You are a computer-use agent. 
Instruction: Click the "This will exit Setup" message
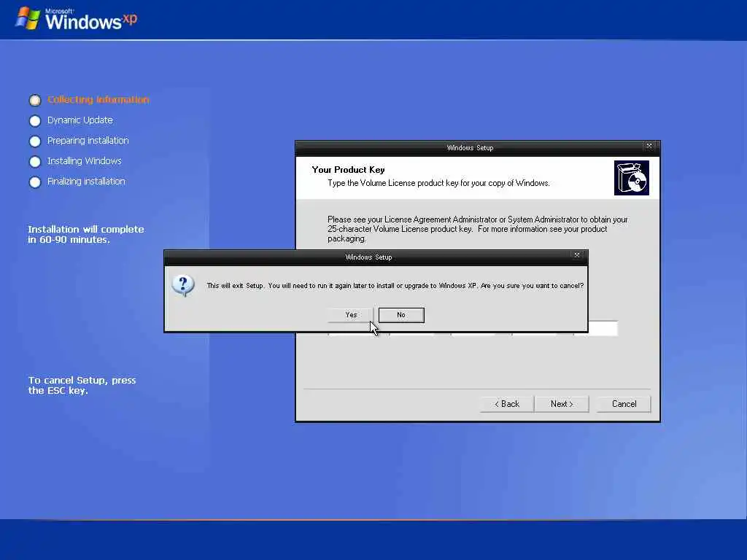(395, 286)
